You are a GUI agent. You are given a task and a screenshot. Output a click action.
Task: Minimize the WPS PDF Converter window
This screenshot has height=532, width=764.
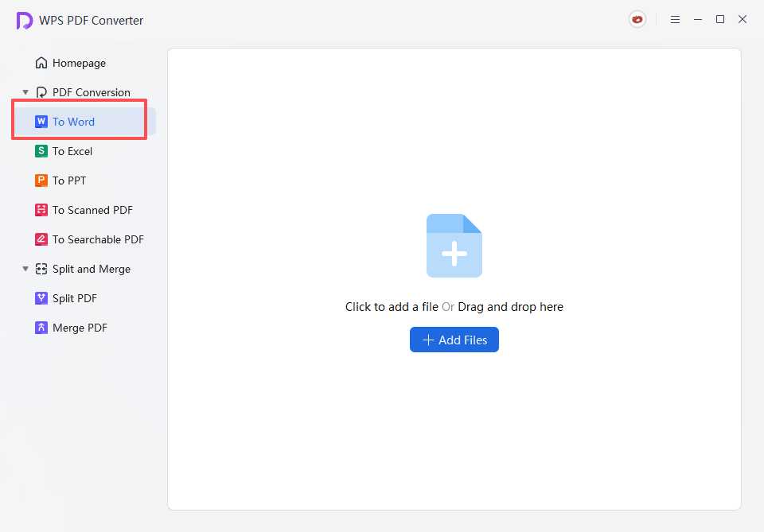pos(698,20)
